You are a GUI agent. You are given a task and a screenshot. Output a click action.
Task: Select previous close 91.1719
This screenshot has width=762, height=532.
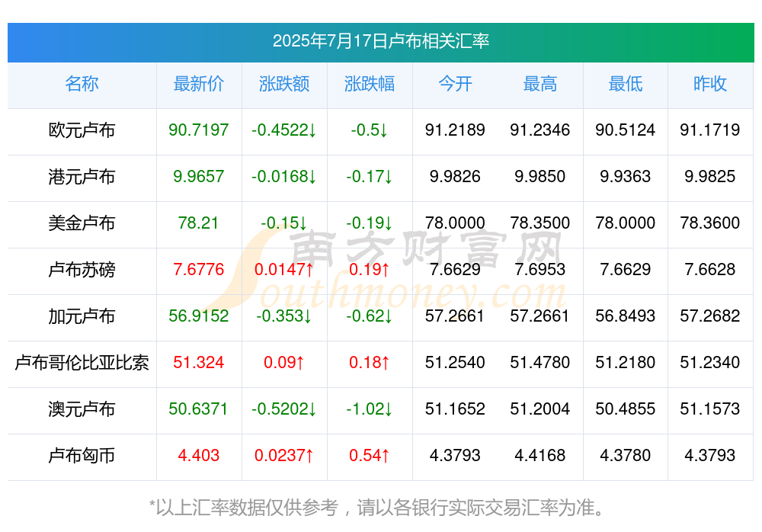pos(710,130)
